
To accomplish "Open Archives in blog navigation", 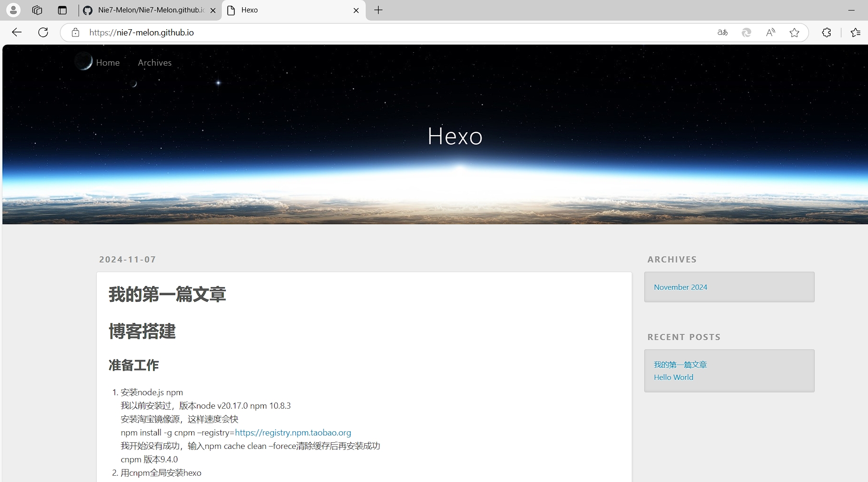I will tap(154, 62).
